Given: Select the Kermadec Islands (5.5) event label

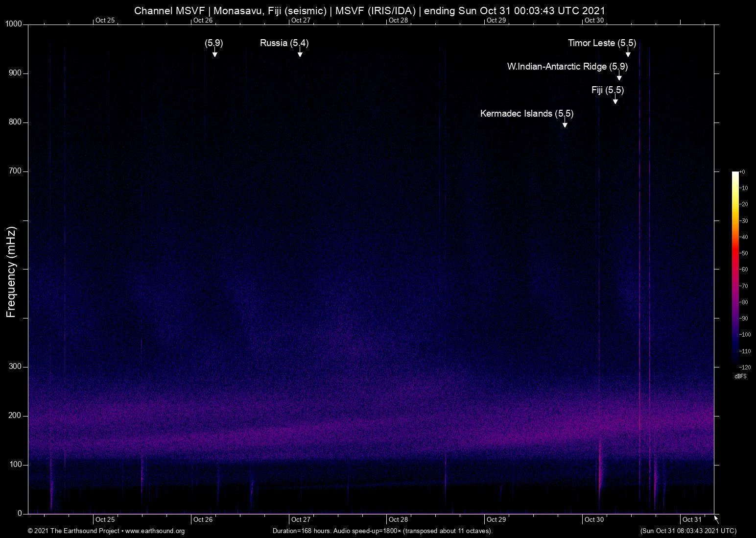Looking at the screenshot, I should 527,114.
